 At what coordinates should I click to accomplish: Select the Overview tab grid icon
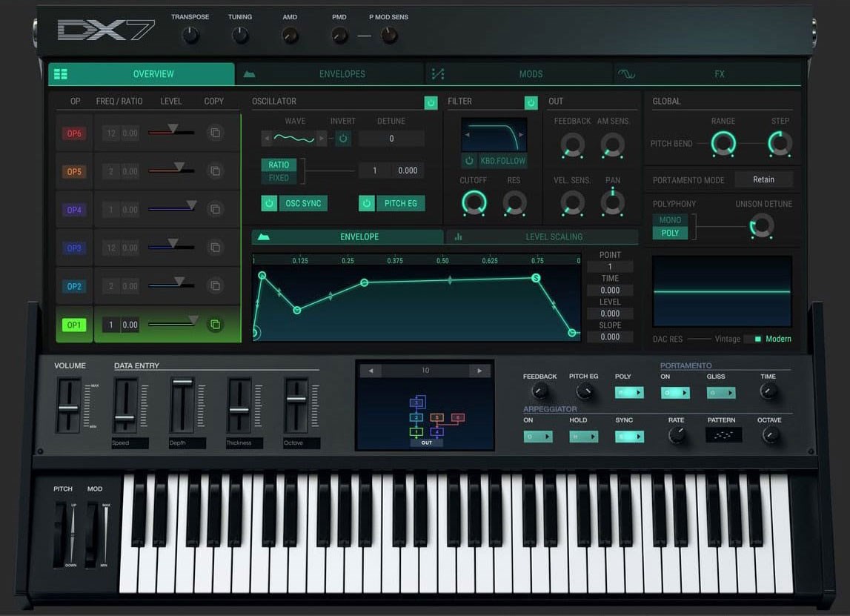[x=61, y=73]
